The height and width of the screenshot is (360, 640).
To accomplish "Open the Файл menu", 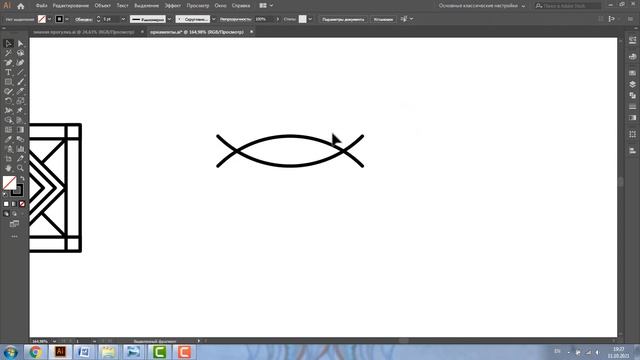I will [x=41, y=6].
